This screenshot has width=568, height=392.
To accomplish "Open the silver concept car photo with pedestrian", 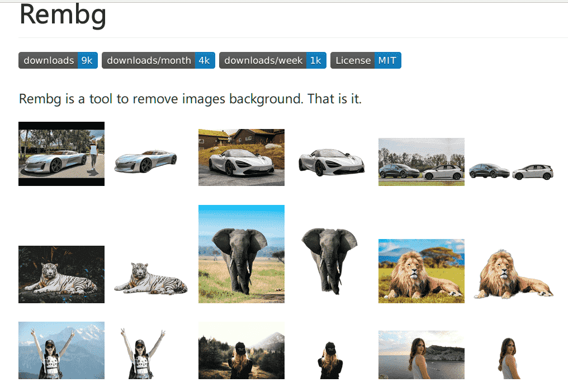I will click(61, 154).
